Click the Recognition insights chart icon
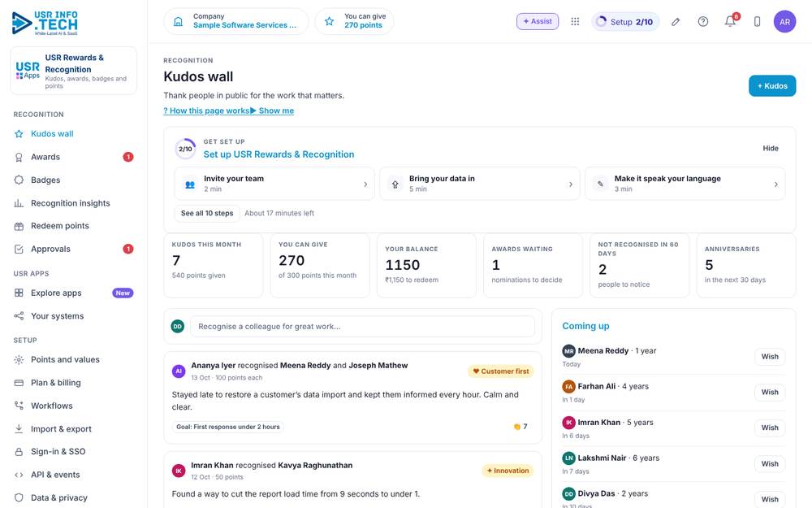This screenshot has width=812, height=508. click(19, 203)
